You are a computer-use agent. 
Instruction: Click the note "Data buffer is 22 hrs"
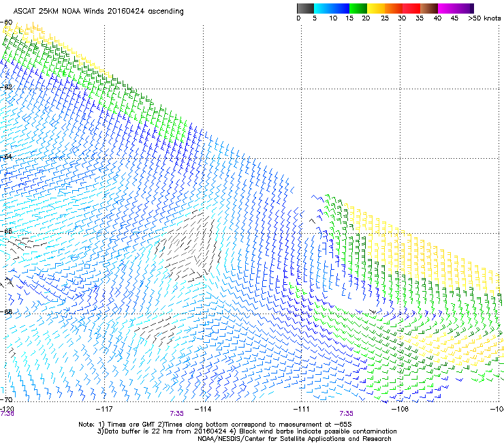coord(138,431)
